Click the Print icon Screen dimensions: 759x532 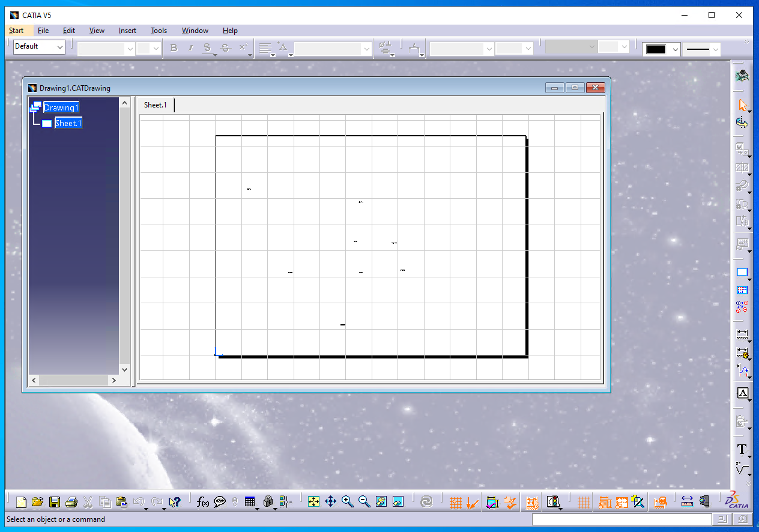71,502
